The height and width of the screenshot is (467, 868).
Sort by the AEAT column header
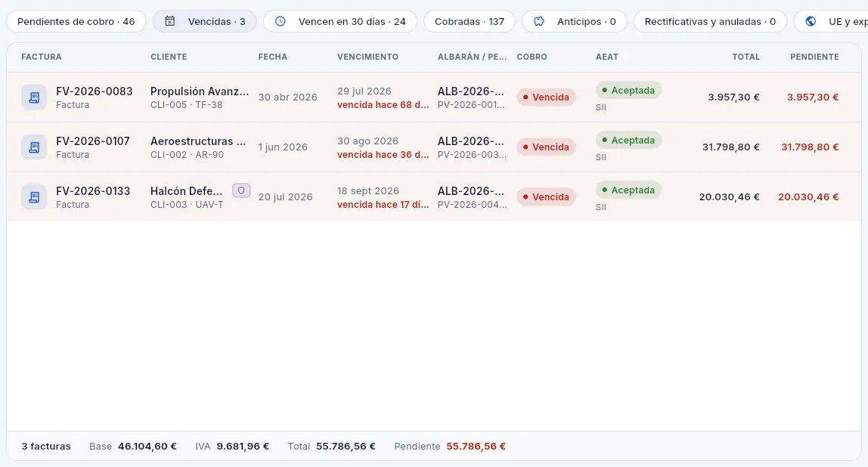pos(607,57)
